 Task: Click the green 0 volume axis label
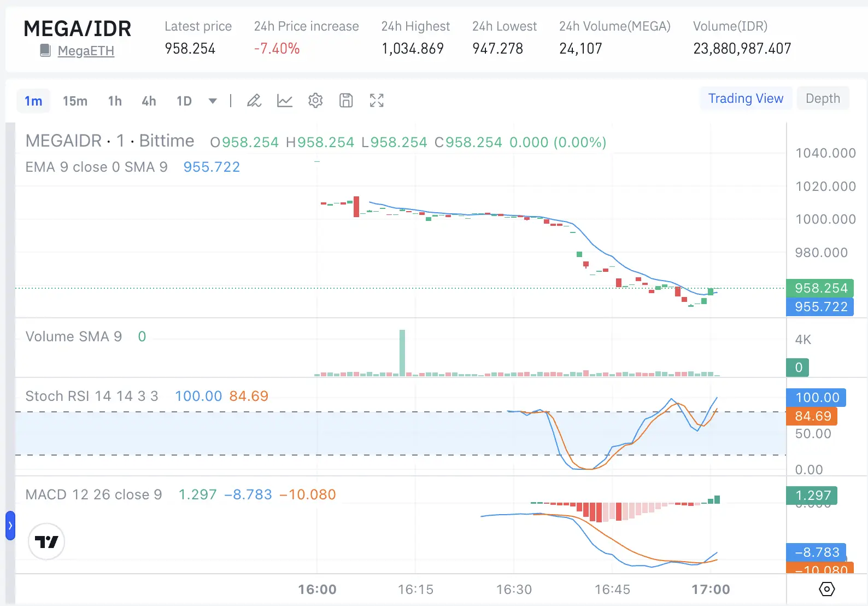click(798, 368)
